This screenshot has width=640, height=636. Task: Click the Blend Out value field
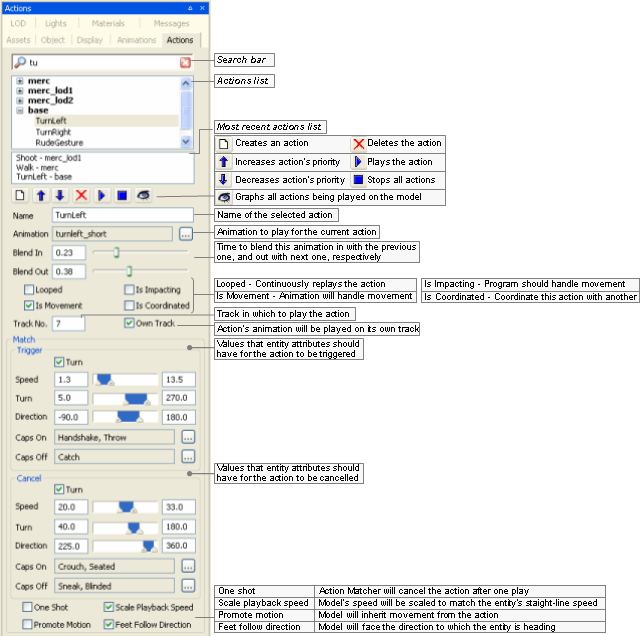(69, 271)
